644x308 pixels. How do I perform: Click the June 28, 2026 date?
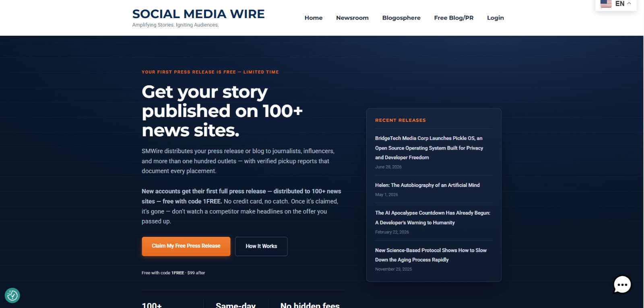(x=388, y=167)
